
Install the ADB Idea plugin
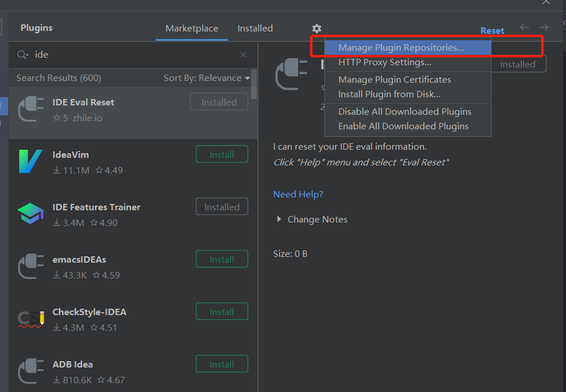coord(222,364)
